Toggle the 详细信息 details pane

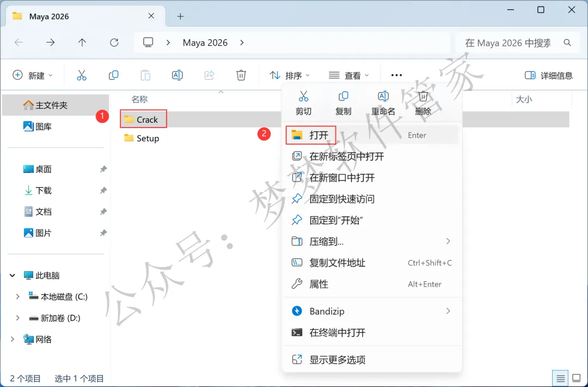549,75
